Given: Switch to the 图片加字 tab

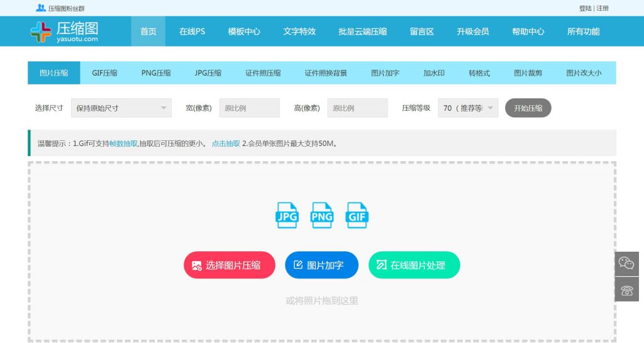Looking at the screenshot, I should [385, 73].
